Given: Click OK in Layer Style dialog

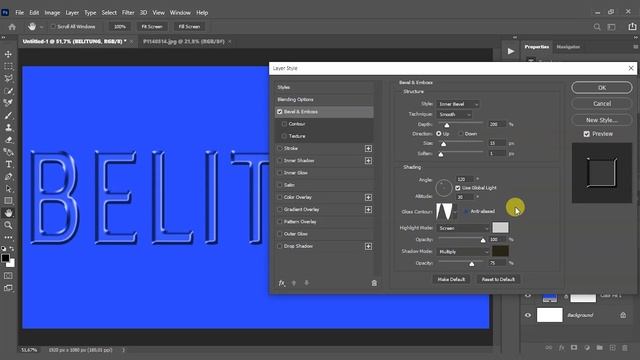Looking at the screenshot, I should [x=602, y=88].
